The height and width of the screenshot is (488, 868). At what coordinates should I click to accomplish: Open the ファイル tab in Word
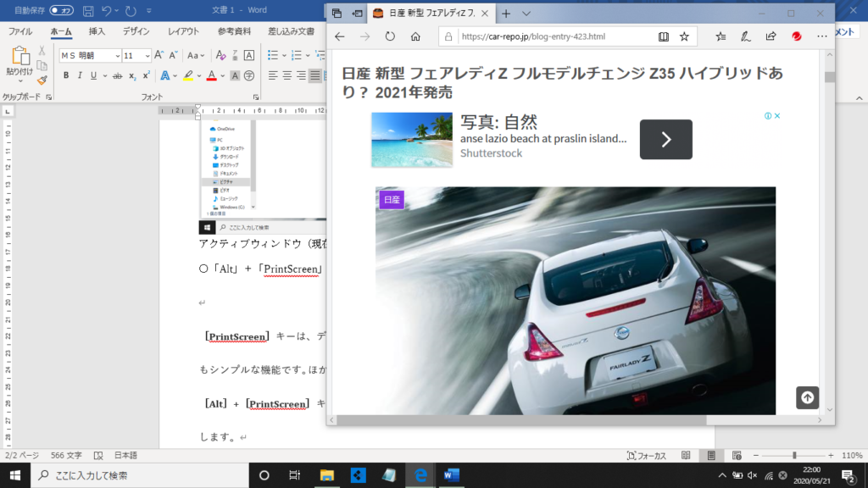tap(20, 31)
